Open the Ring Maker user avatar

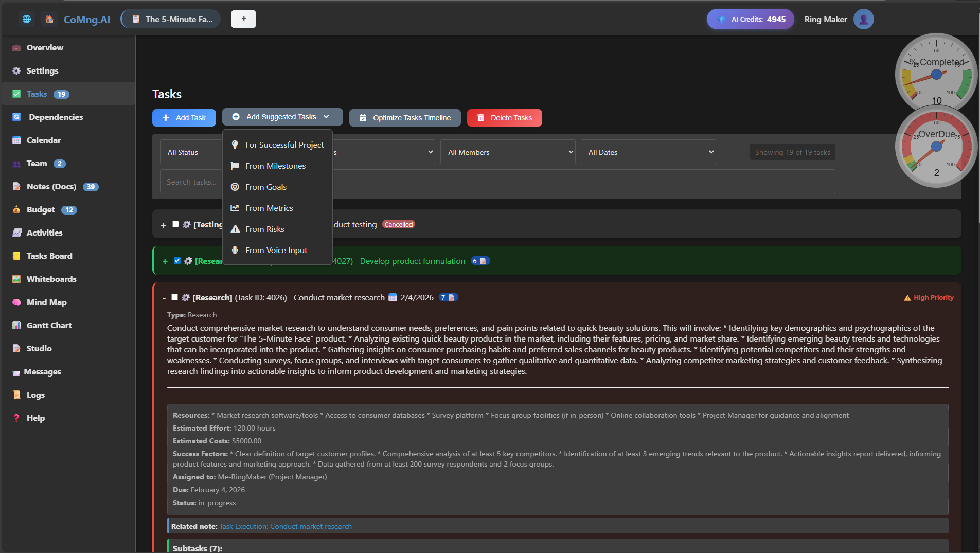[x=863, y=19]
